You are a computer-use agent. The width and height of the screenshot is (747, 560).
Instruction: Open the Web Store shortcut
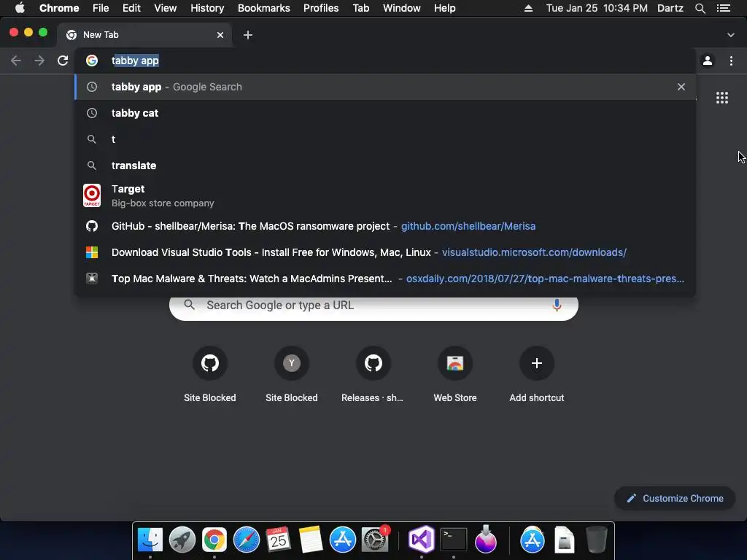pyautogui.click(x=455, y=375)
